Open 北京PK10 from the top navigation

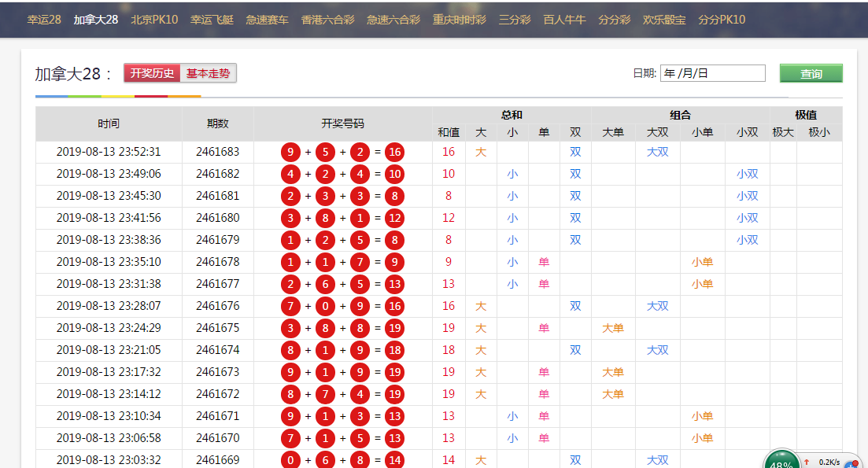153,20
